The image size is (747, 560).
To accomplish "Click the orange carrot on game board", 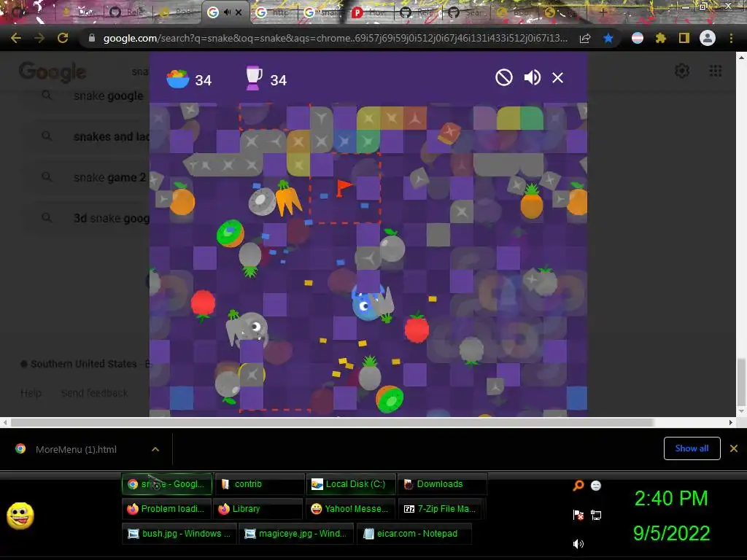I will (x=288, y=198).
